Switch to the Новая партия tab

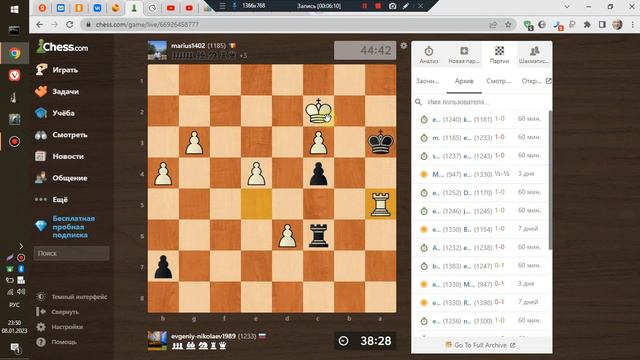pos(464,55)
